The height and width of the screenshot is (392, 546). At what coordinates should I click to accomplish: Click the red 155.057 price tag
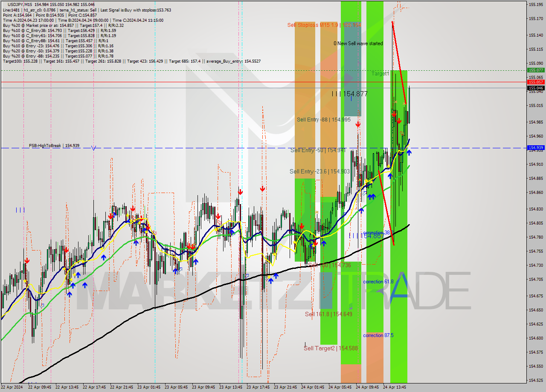(536, 82)
